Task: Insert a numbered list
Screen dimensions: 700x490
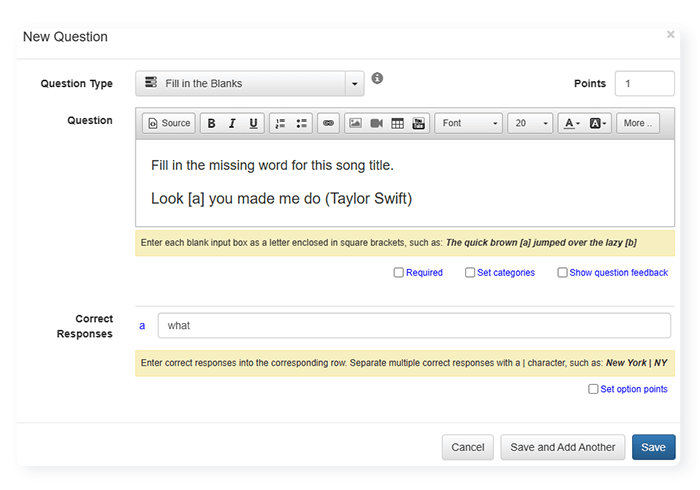Action: [280, 123]
